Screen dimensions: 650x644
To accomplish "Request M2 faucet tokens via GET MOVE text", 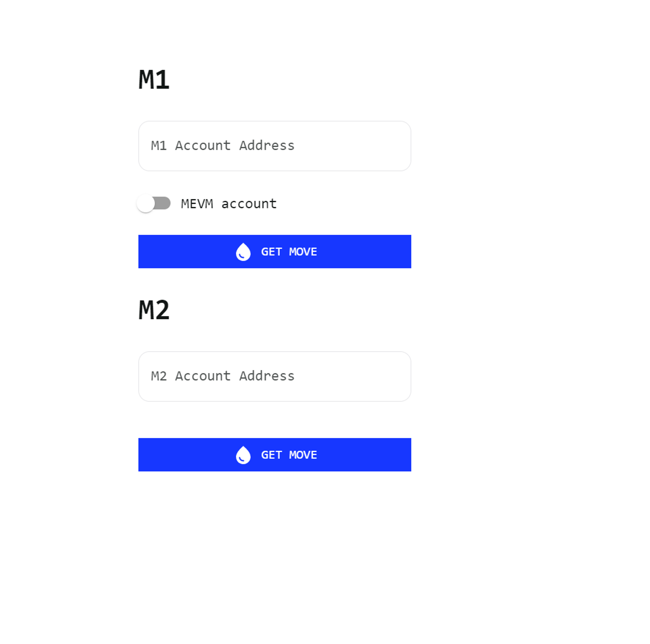I will coord(289,455).
